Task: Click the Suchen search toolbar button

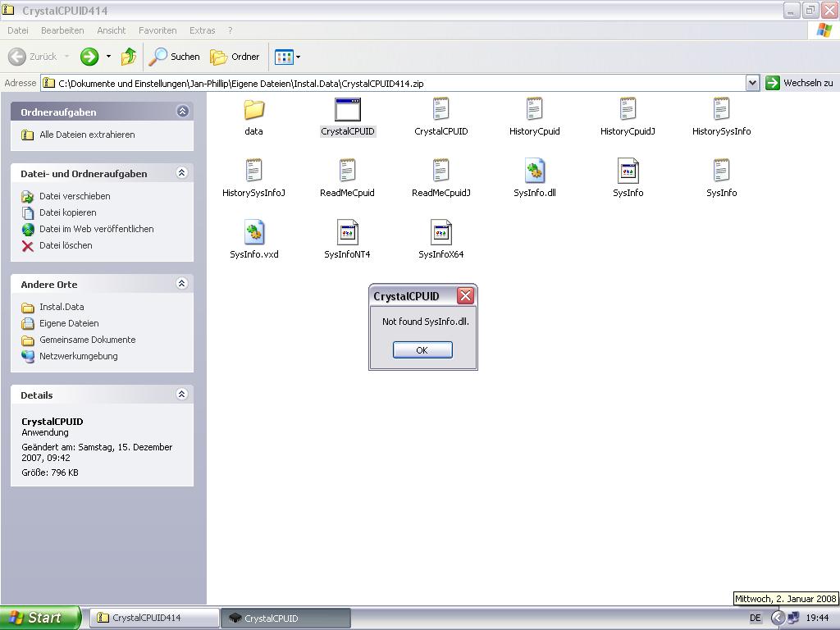Action: click(x=174, y=57)
